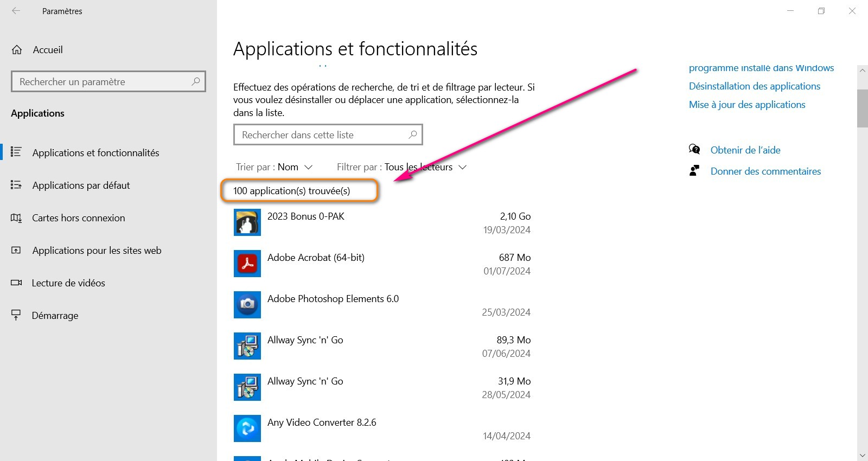The width and height of the screenshot is (868, 461).
Task: Click the date 19/03/2024
Action: click(x=507, y=230)
